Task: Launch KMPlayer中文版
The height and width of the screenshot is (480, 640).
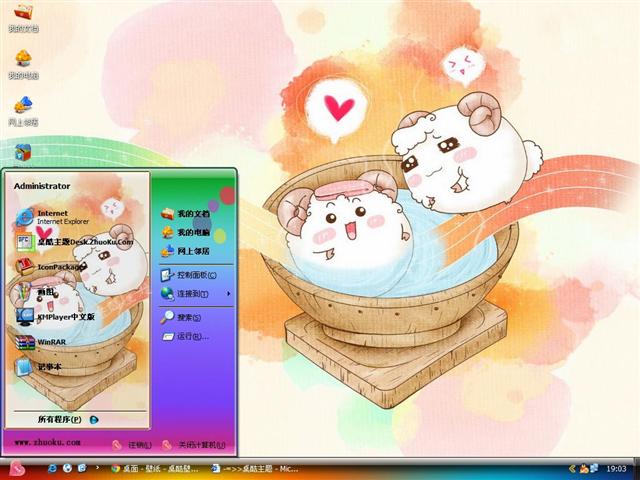Action: 55,317
